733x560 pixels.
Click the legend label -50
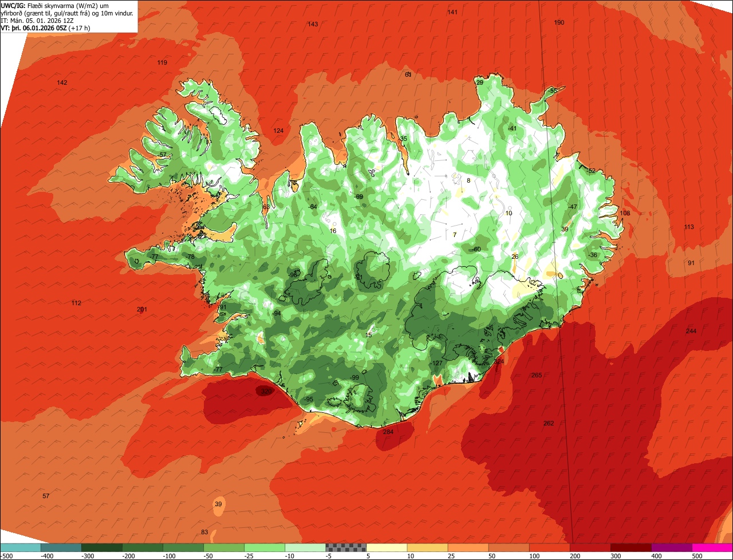pyautogui.click(x=209, y=556)
